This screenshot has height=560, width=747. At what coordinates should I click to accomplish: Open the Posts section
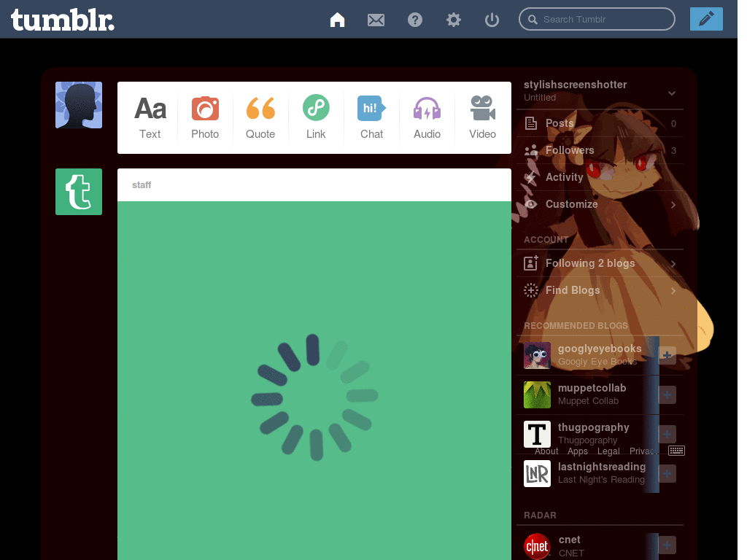(600, 123)
